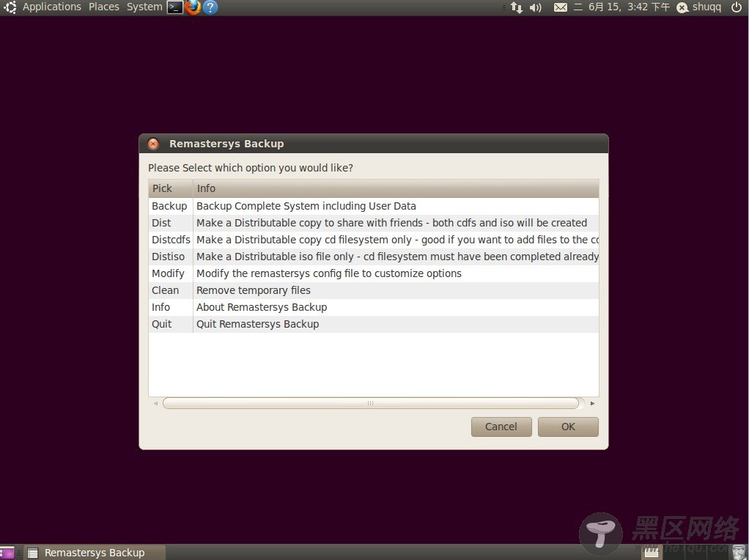Open the volume speaker indicator
The width and height of the screenshot is (749, 560).
coord(536,7)
